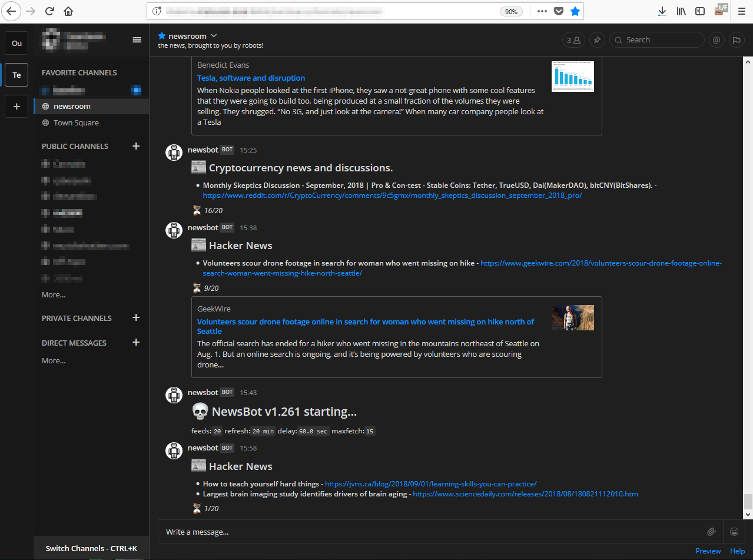
Task: Open the Firefox downloads arrow
Action: 662,11
